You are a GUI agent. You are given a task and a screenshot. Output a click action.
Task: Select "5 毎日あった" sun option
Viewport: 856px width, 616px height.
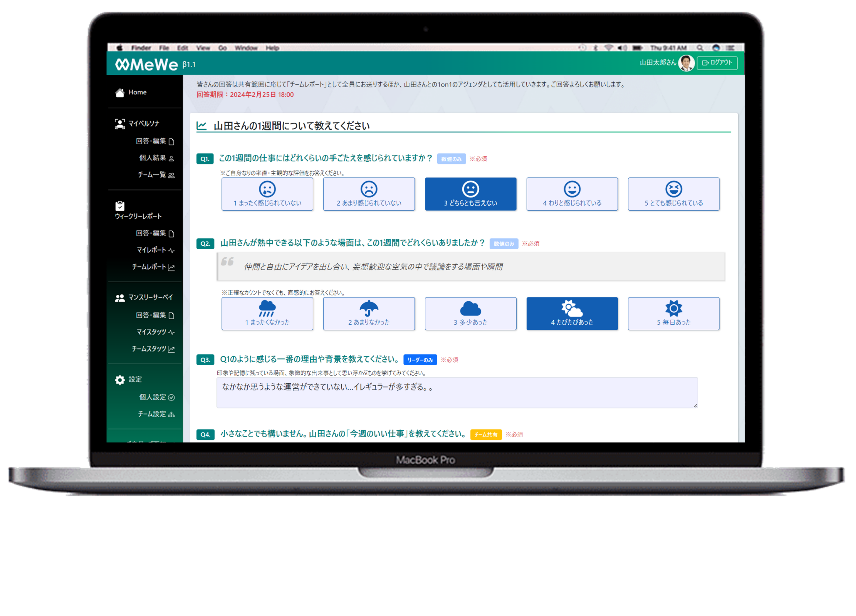pyautogui.click(x=673, y=314)
